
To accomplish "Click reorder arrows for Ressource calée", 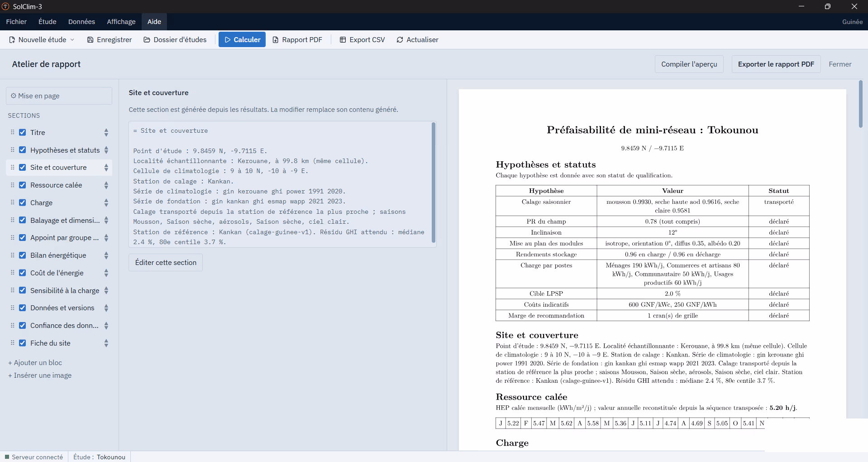I will [106, 185].
